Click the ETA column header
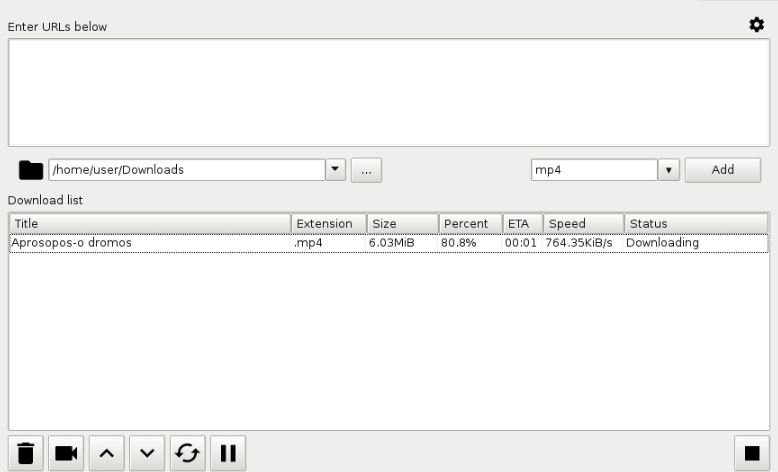Screen dimensions: 778x472 pos(523,223)
